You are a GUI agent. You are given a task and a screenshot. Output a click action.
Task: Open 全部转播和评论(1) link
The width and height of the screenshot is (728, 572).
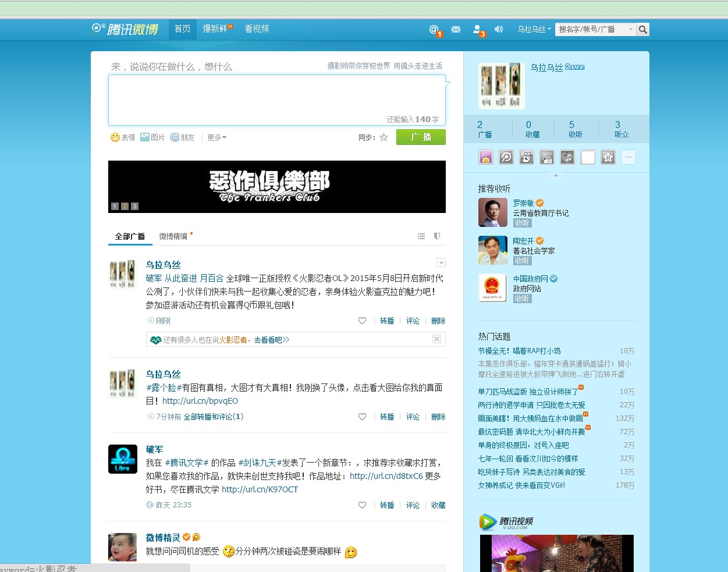(x=214, y=417)
